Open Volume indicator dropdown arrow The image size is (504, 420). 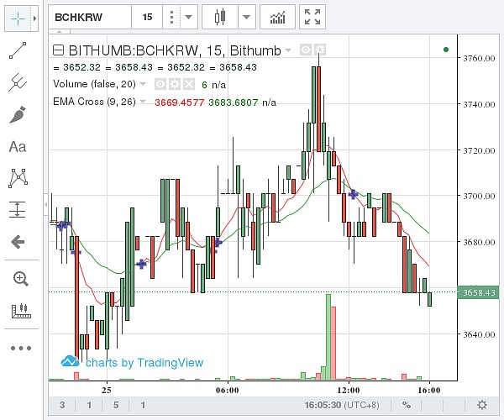143,84
